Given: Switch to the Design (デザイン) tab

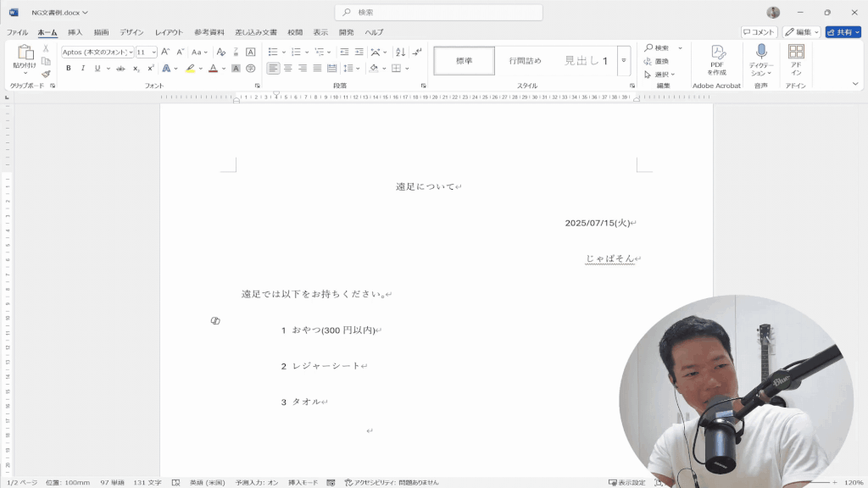Looking at the screenshot, I should [x=131, y=32].
